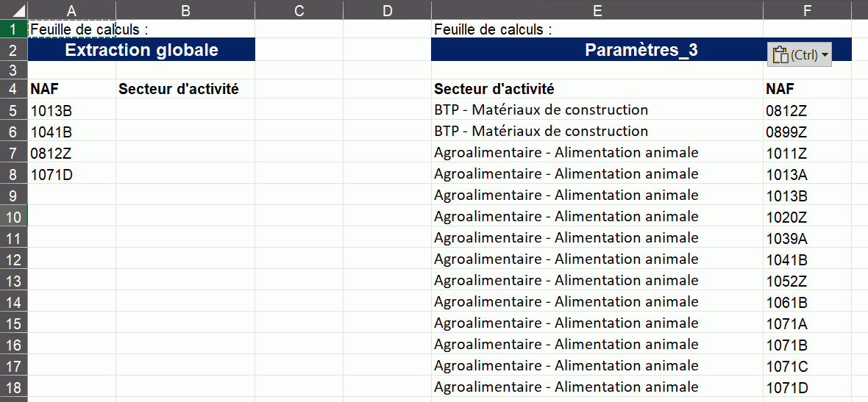Click the Secteur d'activité header in column B
868x402 pixels.
[179, 89]
